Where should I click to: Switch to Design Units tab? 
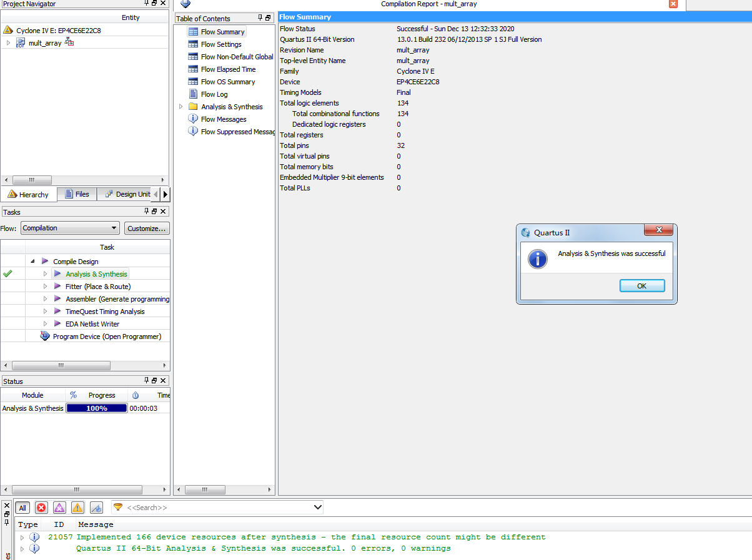point(128,194)
